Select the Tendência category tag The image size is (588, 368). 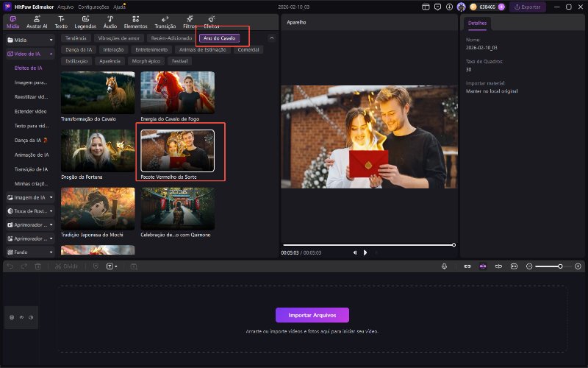click(76, 38)
